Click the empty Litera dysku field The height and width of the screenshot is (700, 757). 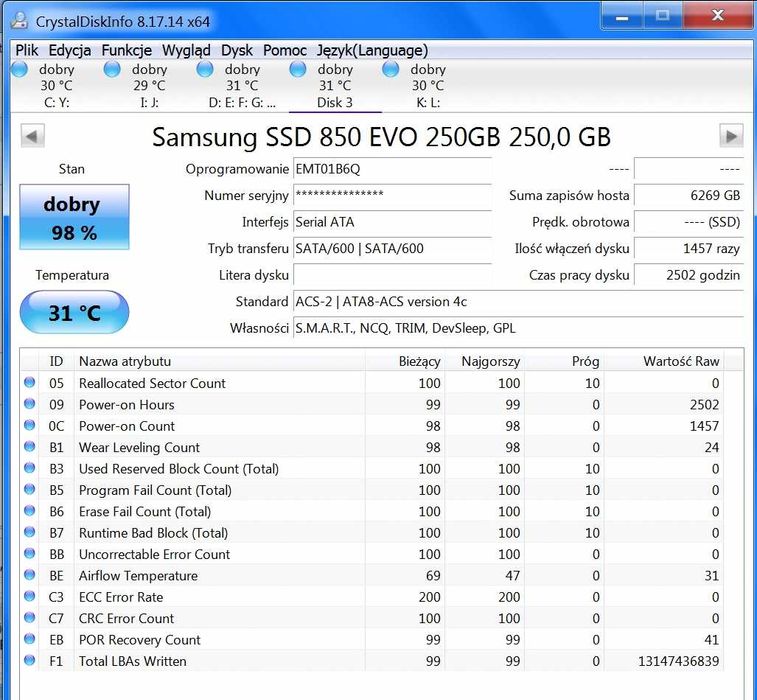392,275
